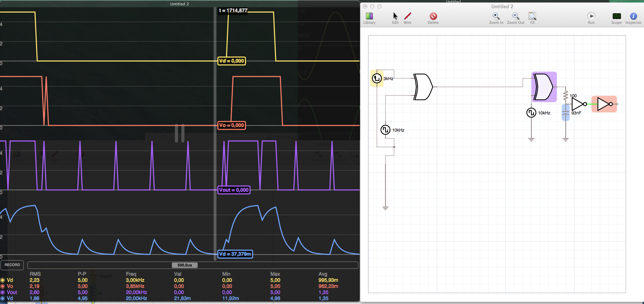The image size is (644, 304).
Task: Select the pink highlighted output inverter
Action: point(604,104)
